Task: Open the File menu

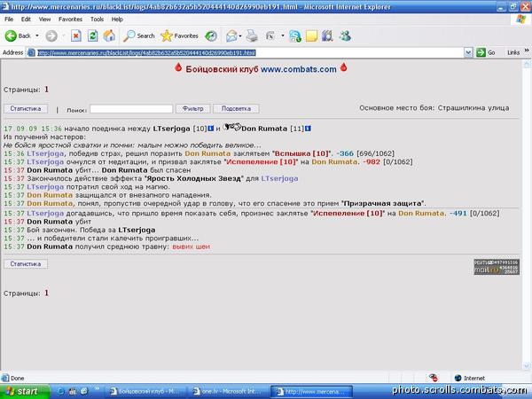Action: click(9, 20)
